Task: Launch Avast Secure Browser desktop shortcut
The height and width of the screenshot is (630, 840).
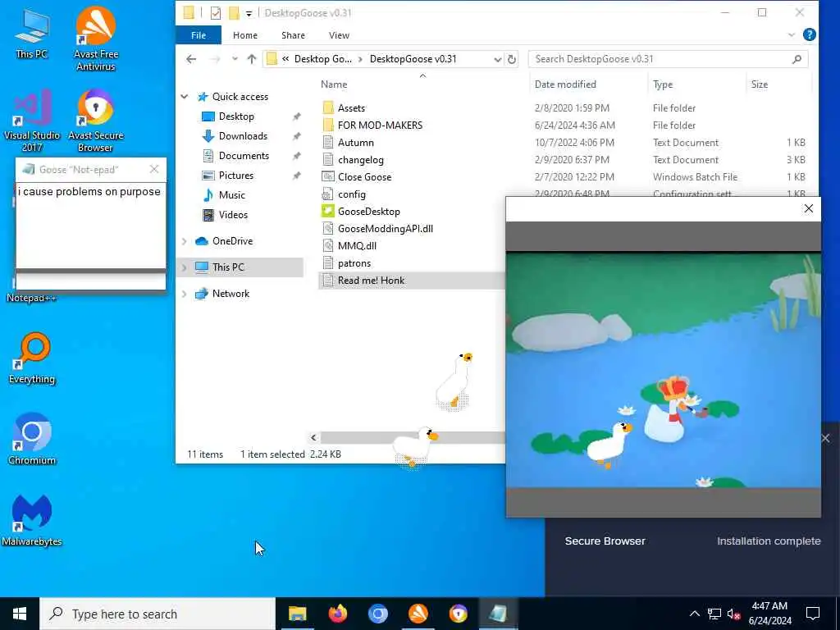Action: pos(95,120)
